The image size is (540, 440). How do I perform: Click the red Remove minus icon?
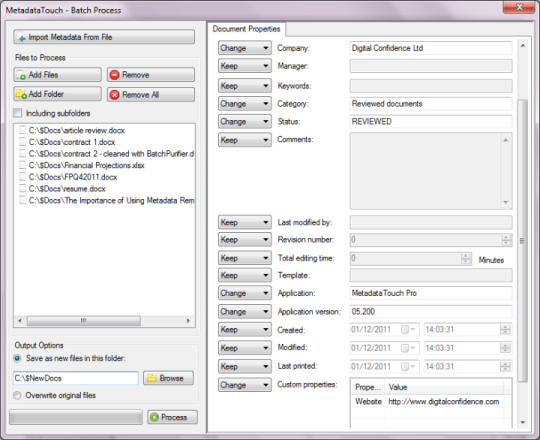(x=115, y=75)
